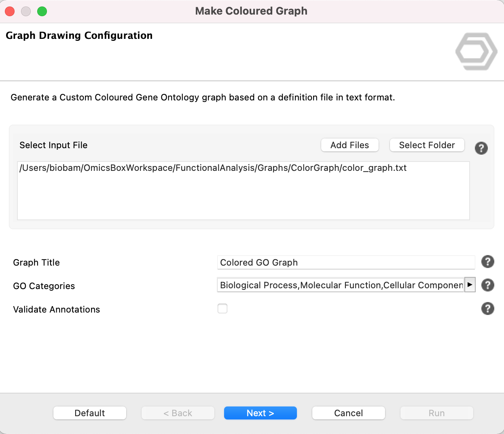This screenshot has height=434, width=504.
Task: Go to the next step with Next
Action: pos(260,413)
